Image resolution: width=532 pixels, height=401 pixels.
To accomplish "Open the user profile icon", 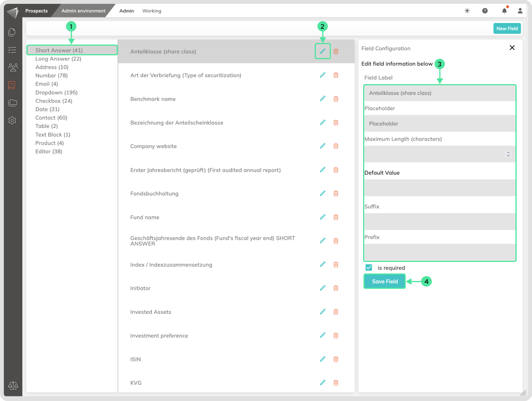I will pos(520,11).
